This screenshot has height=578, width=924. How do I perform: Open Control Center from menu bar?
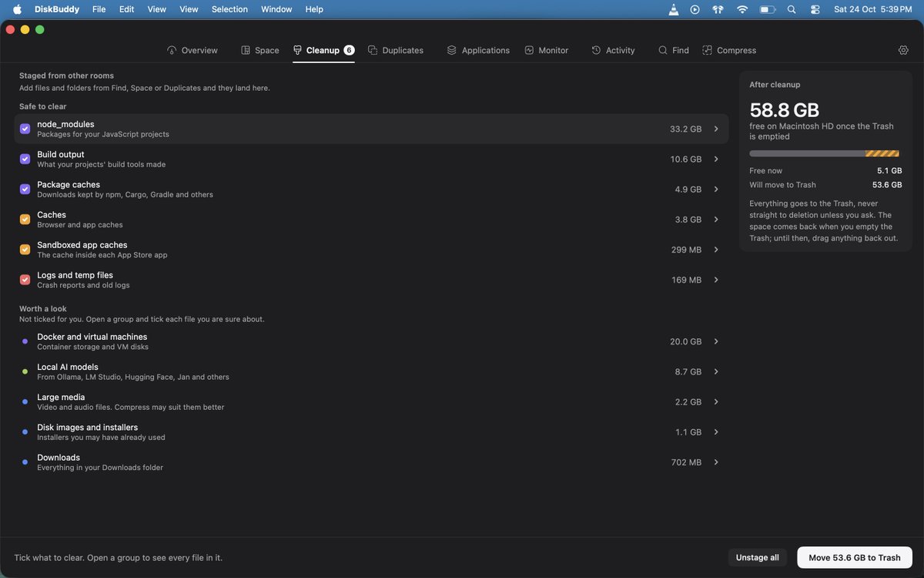815,9
